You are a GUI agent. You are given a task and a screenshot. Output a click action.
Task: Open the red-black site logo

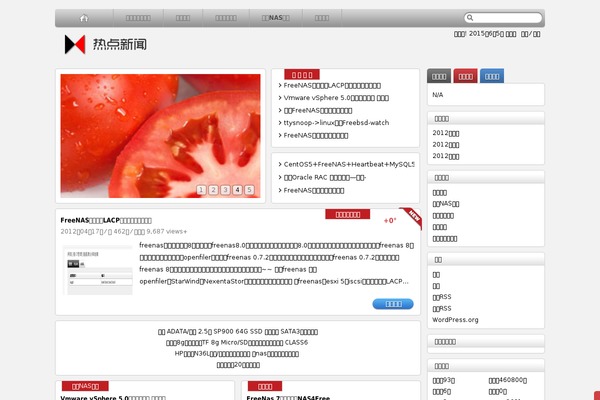pos(75,44)
